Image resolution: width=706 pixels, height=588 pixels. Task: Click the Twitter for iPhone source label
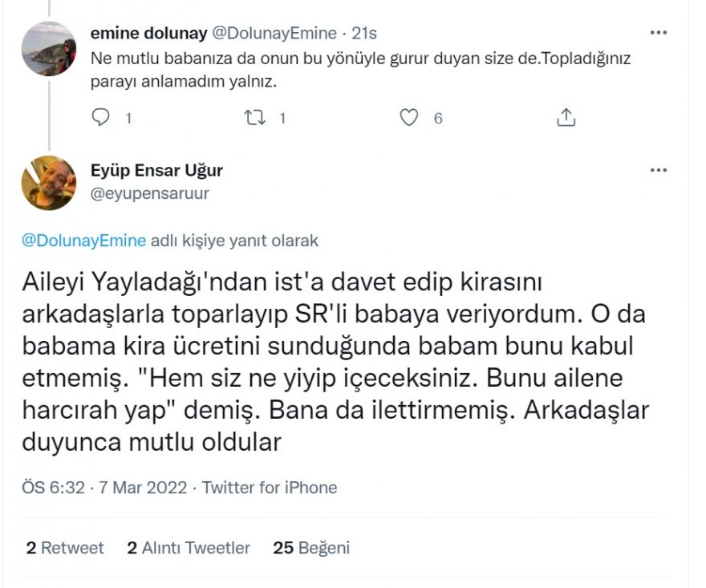click(270, 488)
